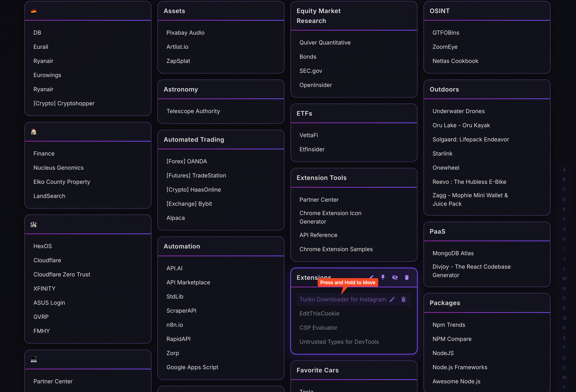Click the edit pencil on Extensions header
Image resolution: width=576 pixels, height=392 pixels.
pyautogui.click(x=371, y=277)
